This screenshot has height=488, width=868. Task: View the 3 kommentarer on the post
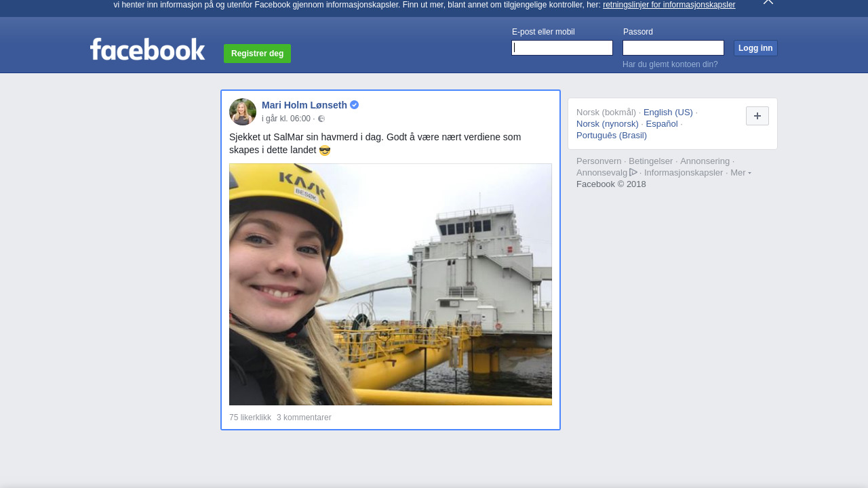(304, 418)
